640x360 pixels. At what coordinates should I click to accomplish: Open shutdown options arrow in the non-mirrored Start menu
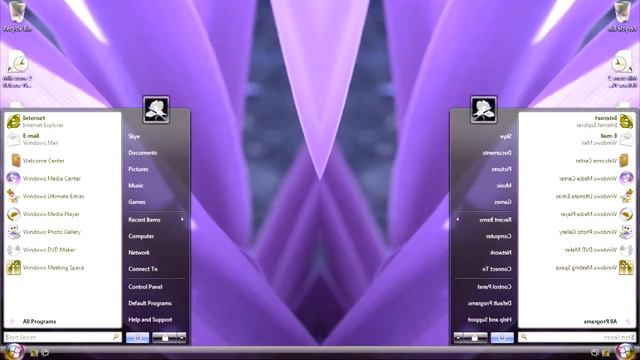click(182, 338)
